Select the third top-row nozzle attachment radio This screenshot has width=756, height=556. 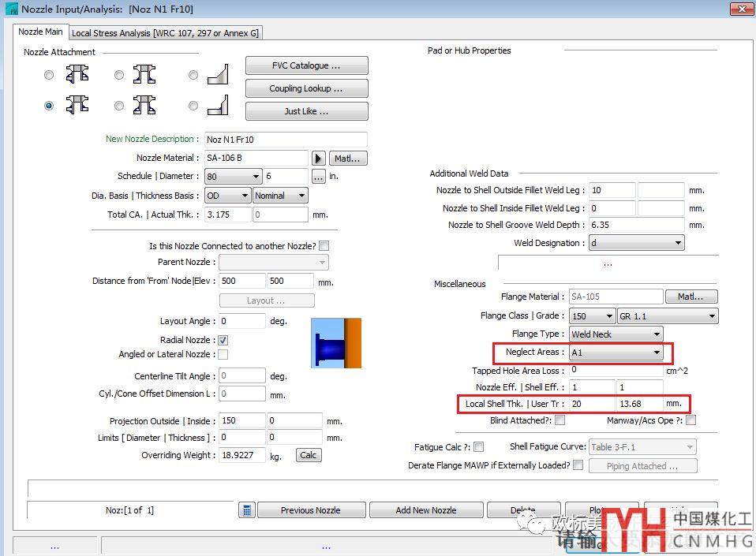click(x=193, y=75)
